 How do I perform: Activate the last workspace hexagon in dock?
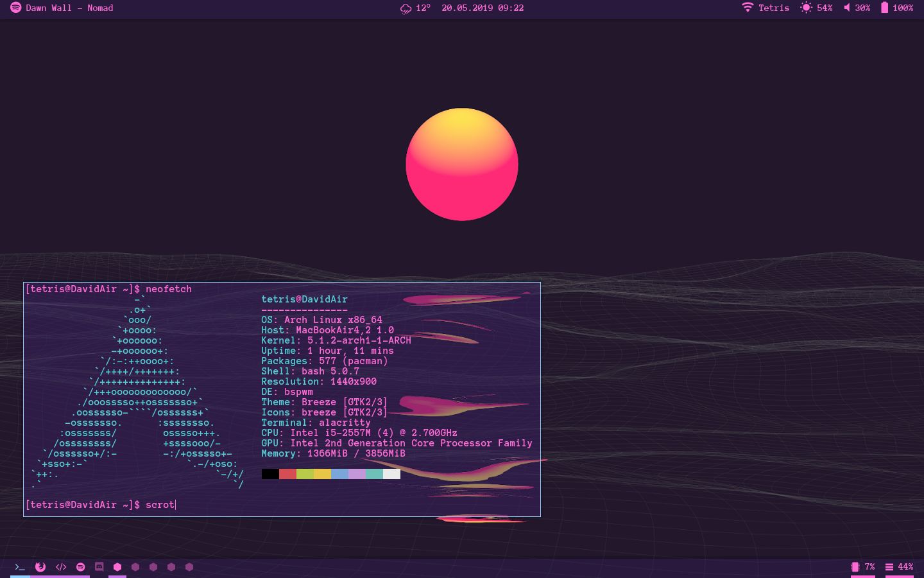pos(189,567)
